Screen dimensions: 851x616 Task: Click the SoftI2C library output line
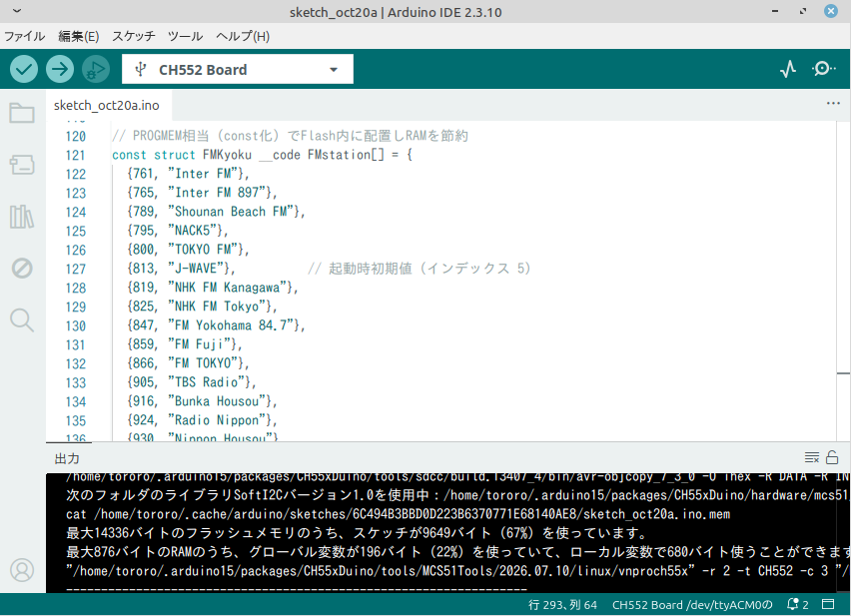(457, 495)
